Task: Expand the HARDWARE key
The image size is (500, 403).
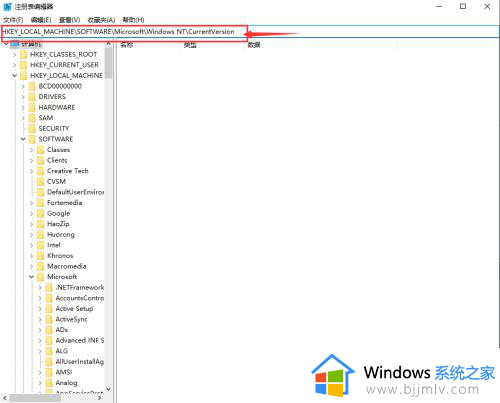Action: point(23,108)
